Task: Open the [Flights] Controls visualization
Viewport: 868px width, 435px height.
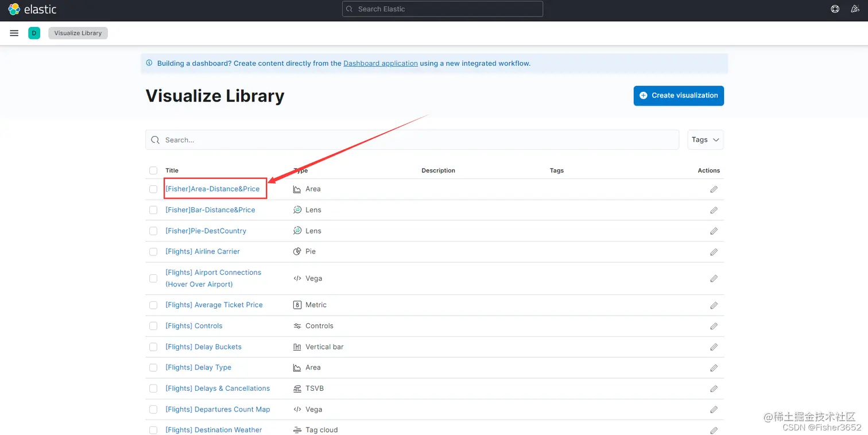Action: click(x=194, y=326)
